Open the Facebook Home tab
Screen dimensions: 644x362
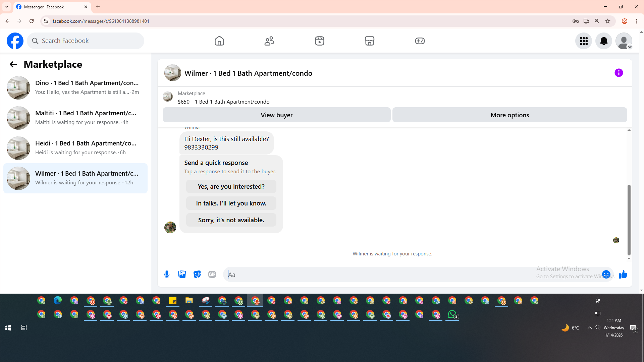click(x=219, y=41)
